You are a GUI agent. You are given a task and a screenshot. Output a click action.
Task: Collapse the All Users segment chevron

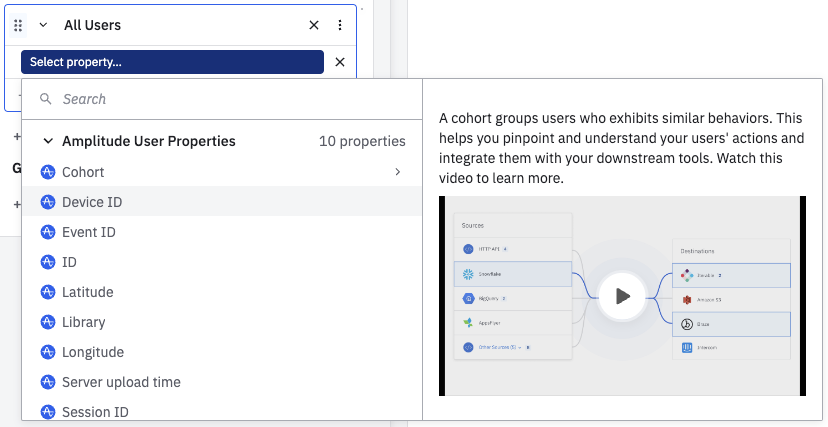coord(43,25)
